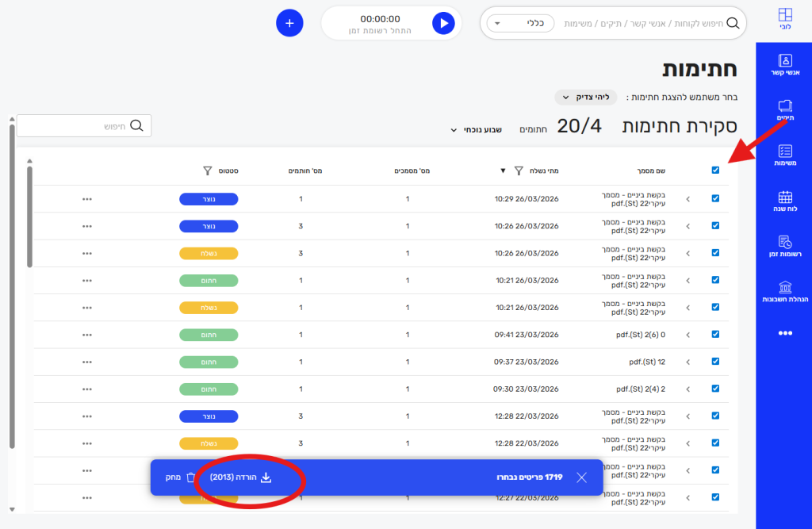
Task: Open the sidebar three-dots more menu
Action: pyautogui.click(x=784, y=334)
